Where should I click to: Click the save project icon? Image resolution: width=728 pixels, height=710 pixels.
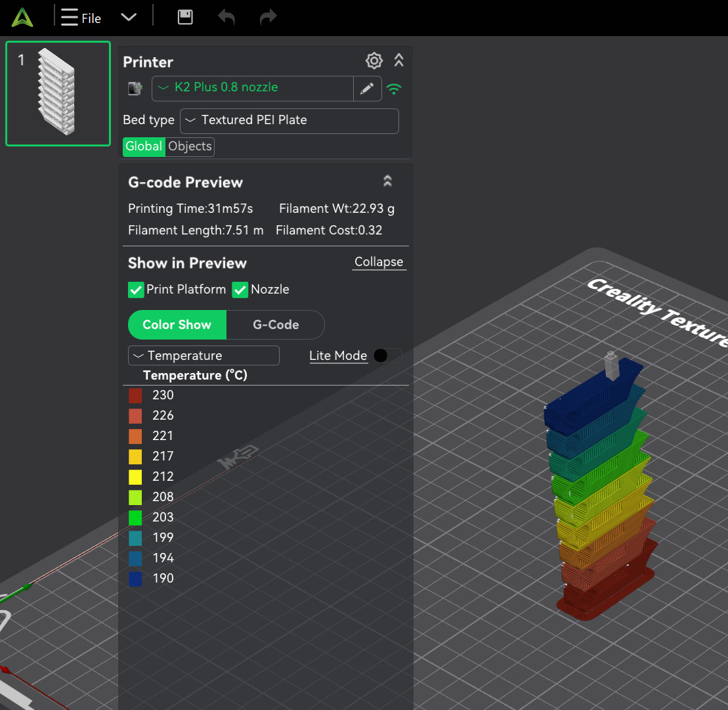click(185, 17)
